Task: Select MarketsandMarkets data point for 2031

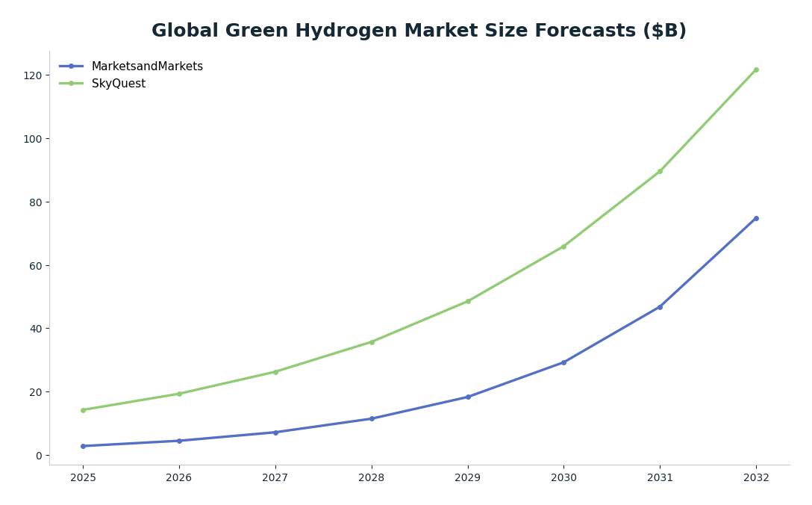Action: click(x=660, y=308)
